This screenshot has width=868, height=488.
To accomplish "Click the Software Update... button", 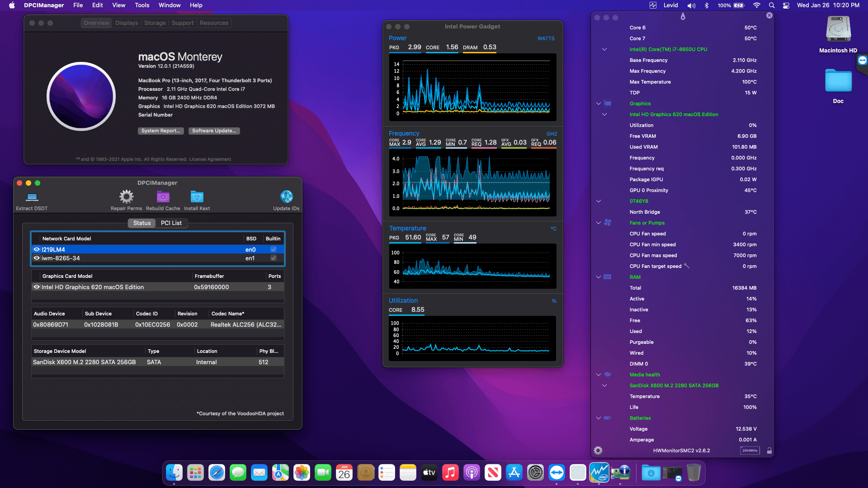I will pyautogui.click(x=214, y=131).
